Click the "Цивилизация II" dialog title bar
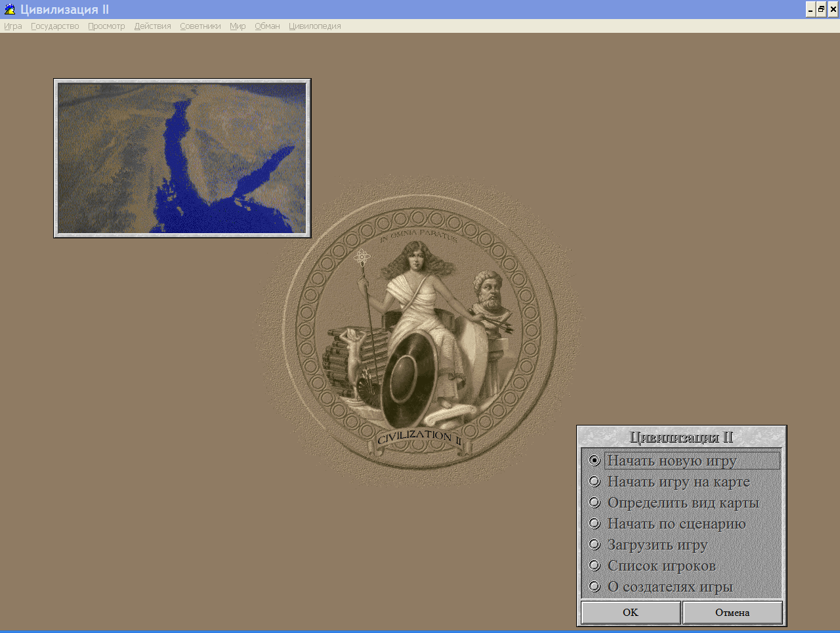The width and height of the screenshot is (840, 633). [681, 437]
